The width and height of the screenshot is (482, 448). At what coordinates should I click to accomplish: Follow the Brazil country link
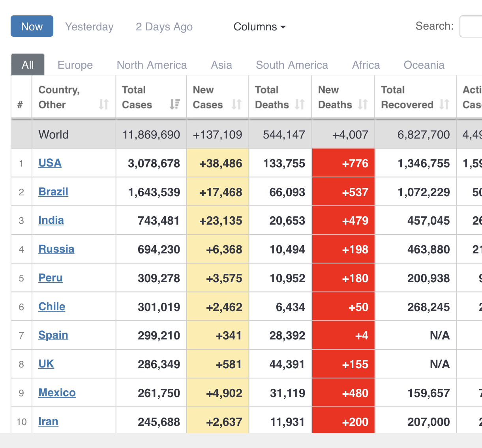pyautogui.click(x=53, y=192)
